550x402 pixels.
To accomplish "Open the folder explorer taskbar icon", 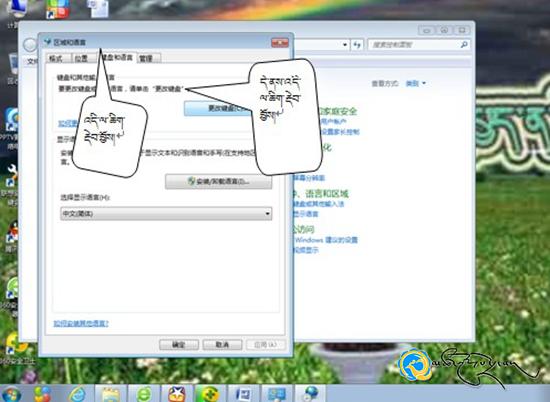I will [x=111, y=394].
